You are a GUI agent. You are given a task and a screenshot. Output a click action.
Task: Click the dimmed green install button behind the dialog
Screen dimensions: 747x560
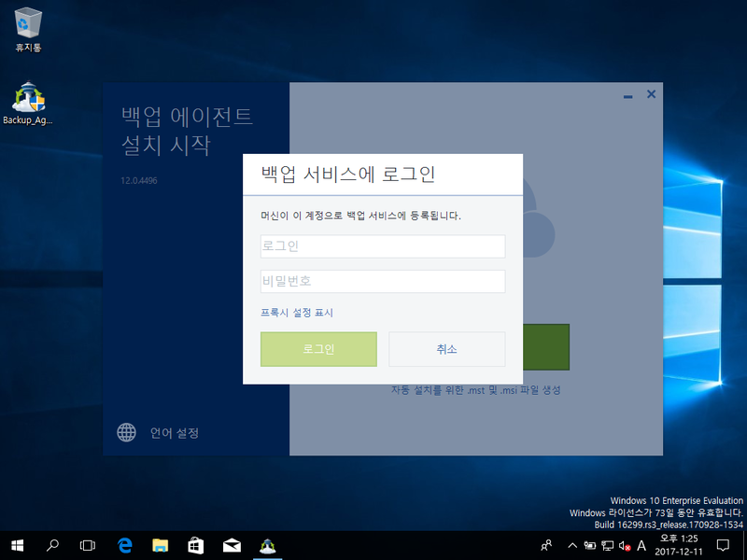pos(546,347)
